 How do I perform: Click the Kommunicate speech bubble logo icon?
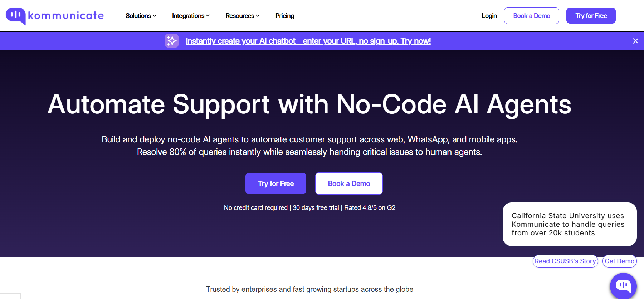[x=15, y=16]
